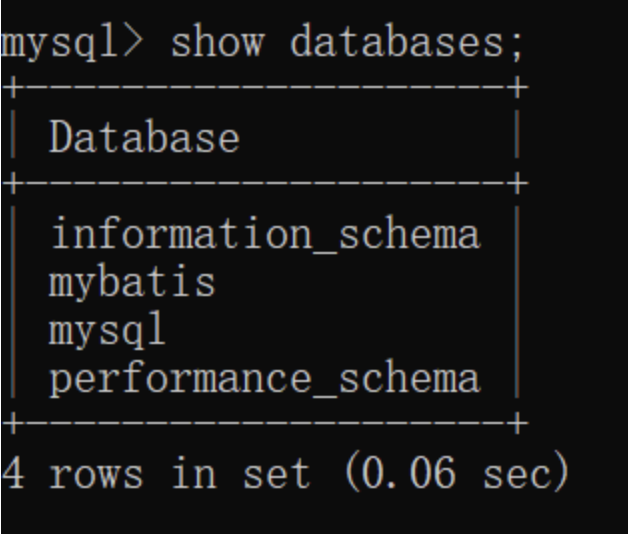Select the performance_schema database row
628x534 pixels.
pos(265,378)
